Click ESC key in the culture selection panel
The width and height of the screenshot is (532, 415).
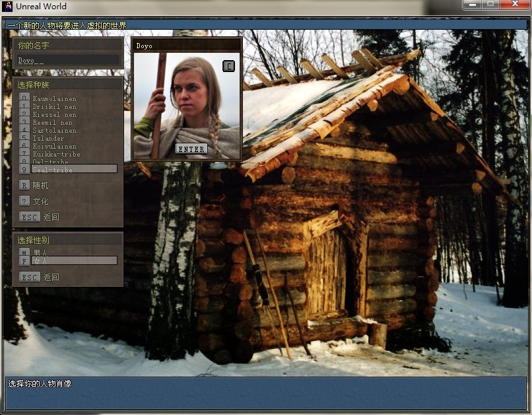pyautogui.click(x=30, y=217)
